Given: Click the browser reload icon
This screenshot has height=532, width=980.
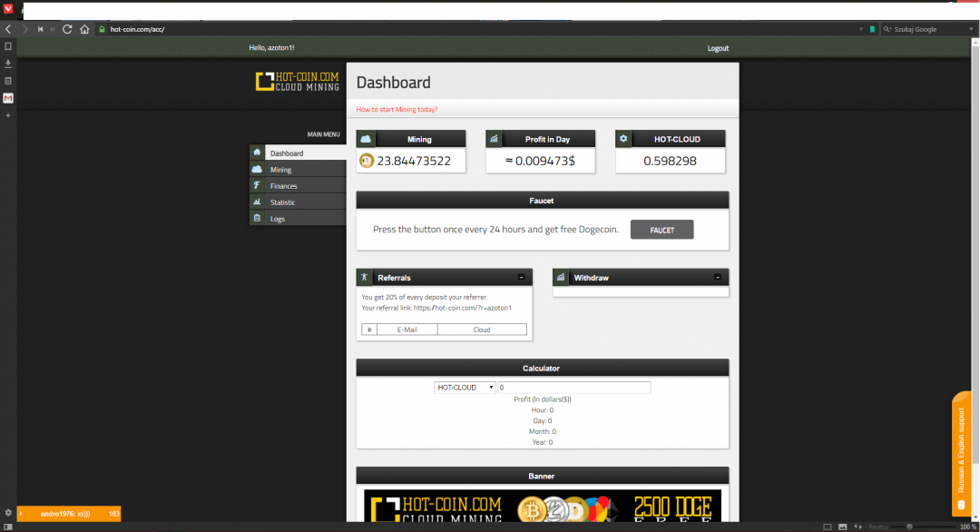Looking at the screenshot, I should 67,29.
